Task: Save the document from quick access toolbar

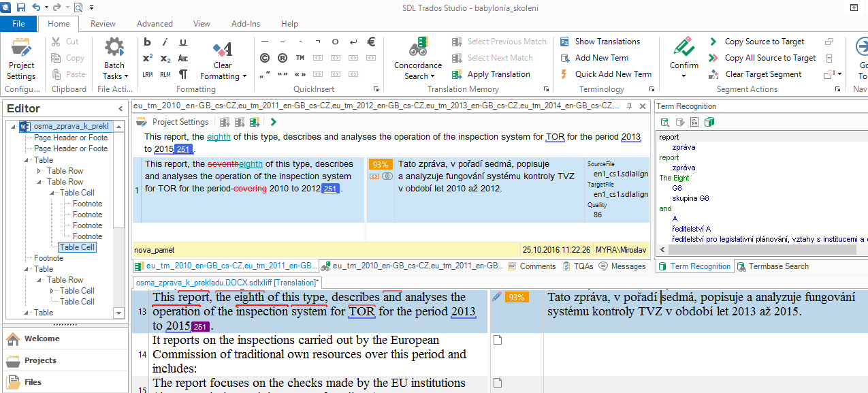Action: [x=21, y=7]
